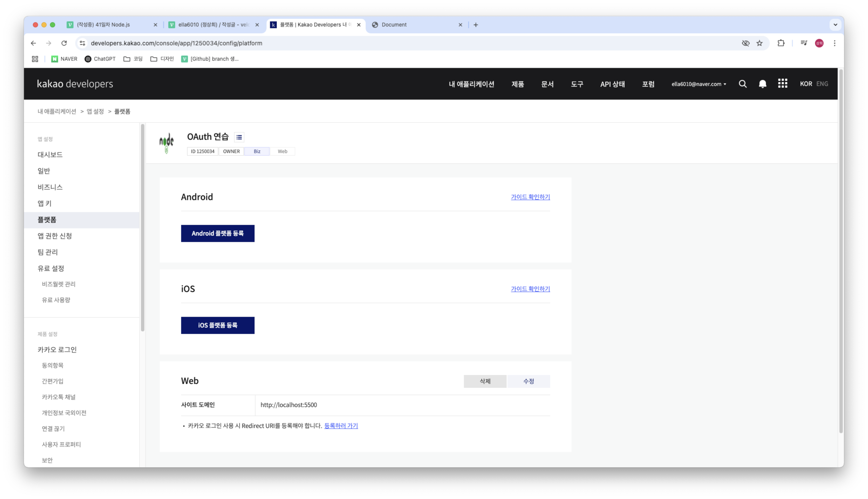868x499 pixels.
Task: Click the Android 플랫폼 등록 button
Action: click(x=218, y=233)
